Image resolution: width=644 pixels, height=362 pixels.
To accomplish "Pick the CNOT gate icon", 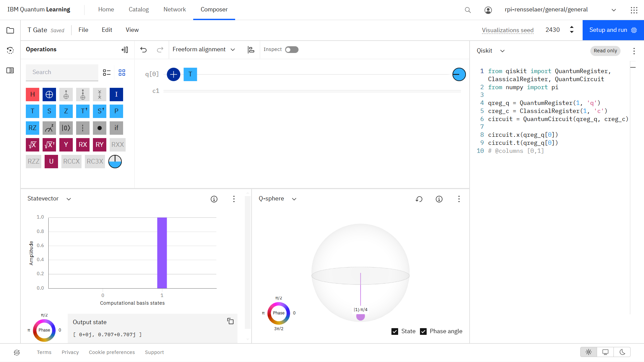I will [x=49, y=95].
